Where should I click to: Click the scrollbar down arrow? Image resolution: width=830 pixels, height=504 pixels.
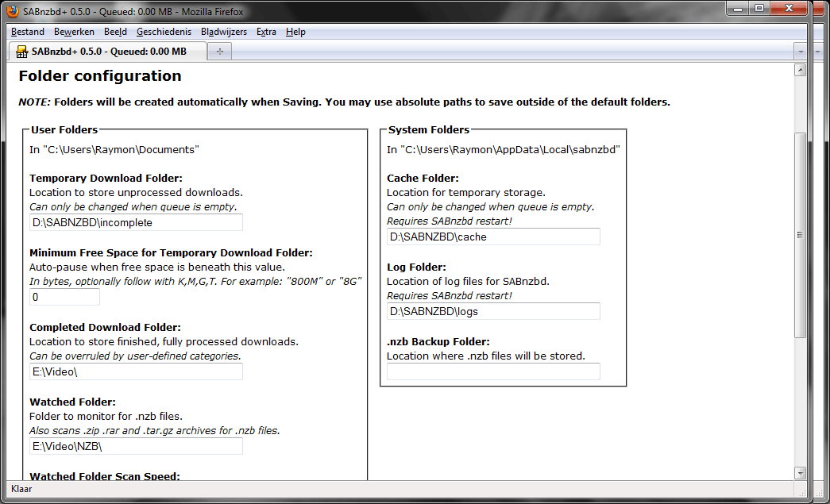pos(801,473)
